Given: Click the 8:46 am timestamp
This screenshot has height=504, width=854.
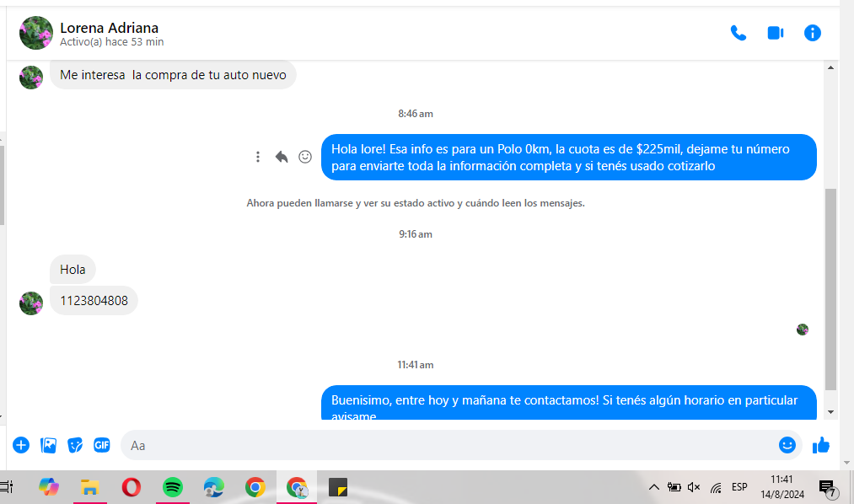Looking at the screenshot, I should click(x=416, y=114).
